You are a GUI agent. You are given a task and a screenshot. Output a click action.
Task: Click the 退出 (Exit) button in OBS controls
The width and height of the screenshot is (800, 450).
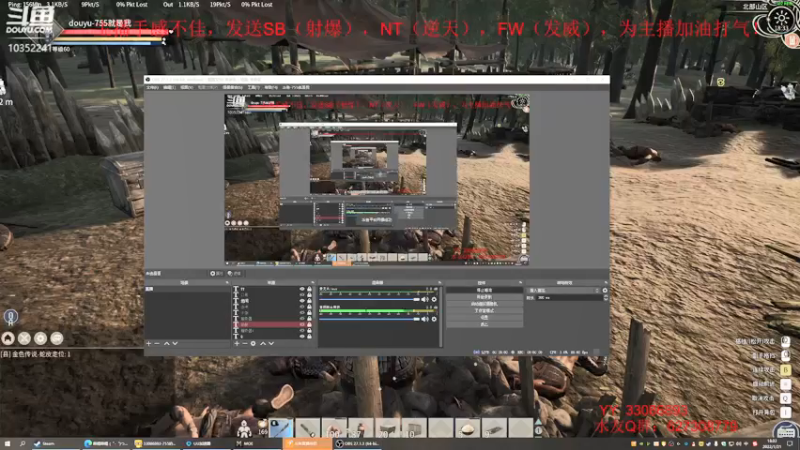tap(484, 324)
